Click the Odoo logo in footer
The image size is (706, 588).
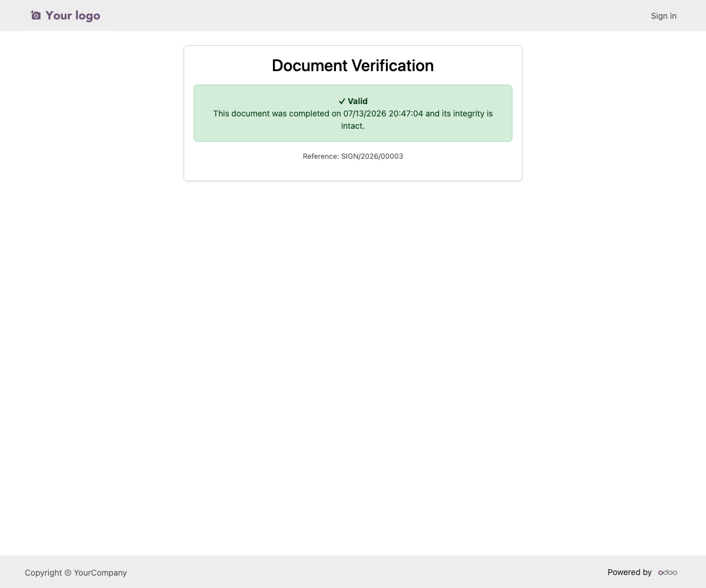pos(668,572)
